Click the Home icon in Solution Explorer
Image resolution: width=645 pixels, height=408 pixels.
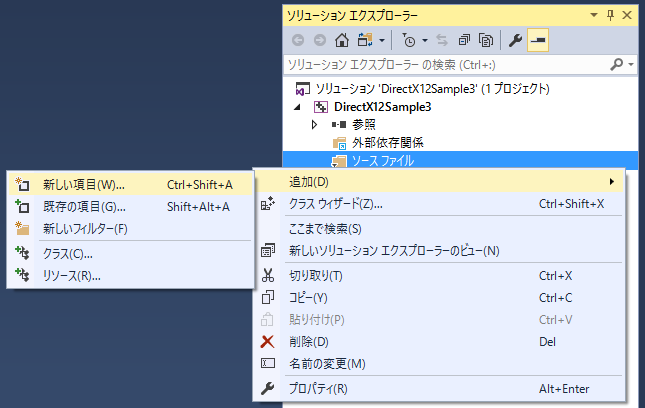pyautogui.click(x=342, y=40)
